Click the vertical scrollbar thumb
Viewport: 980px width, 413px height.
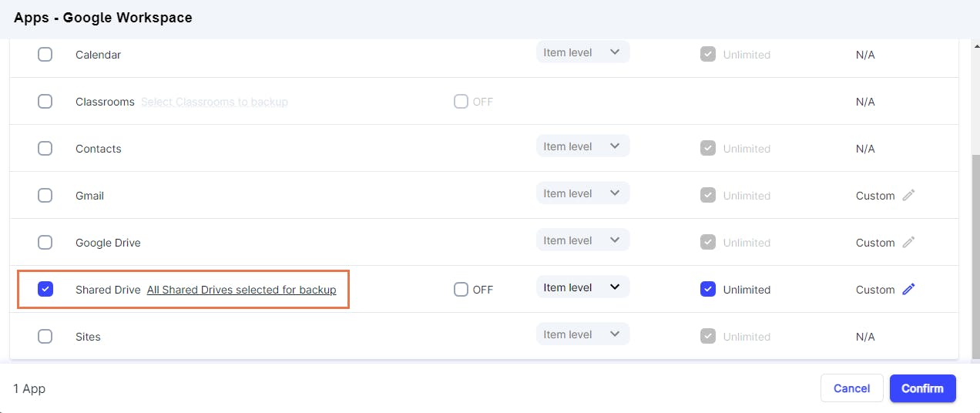click(975, 254)
